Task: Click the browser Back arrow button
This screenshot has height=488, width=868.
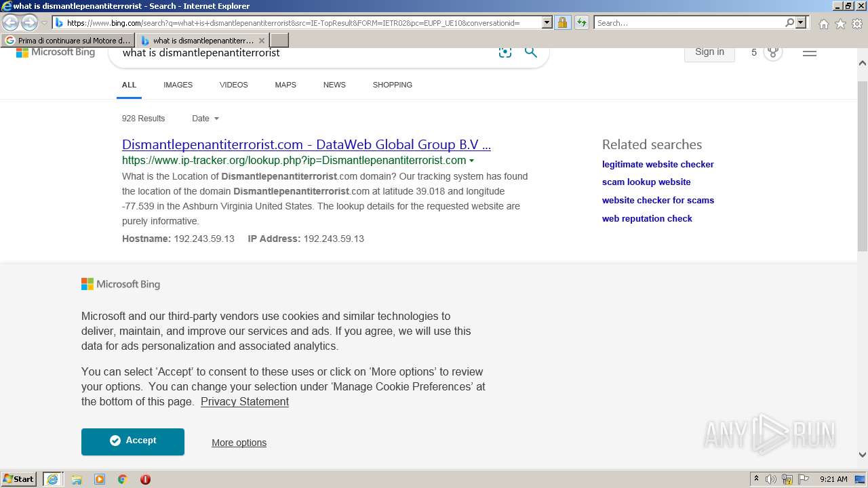Action: (x=11, y=22)
